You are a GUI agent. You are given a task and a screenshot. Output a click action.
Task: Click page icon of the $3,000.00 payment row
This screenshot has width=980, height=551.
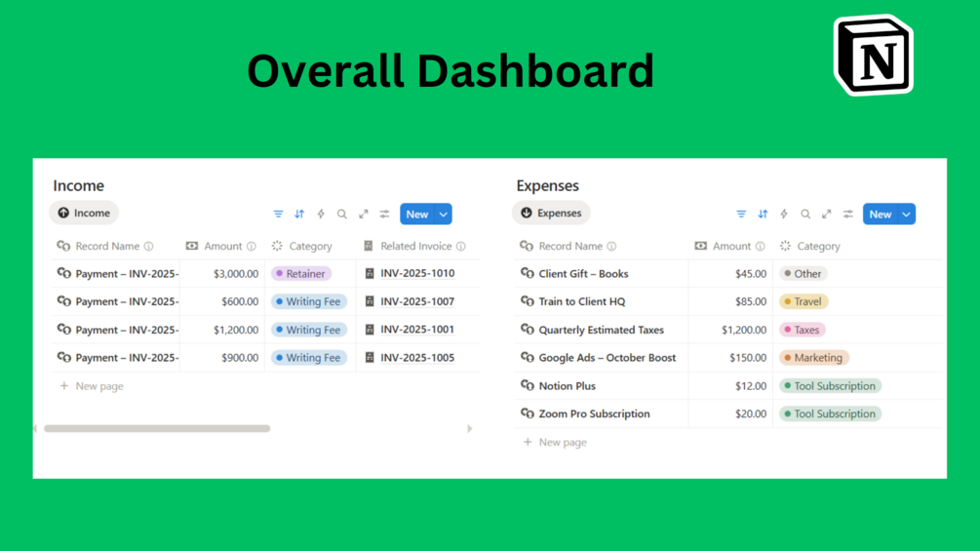(63, 273)
